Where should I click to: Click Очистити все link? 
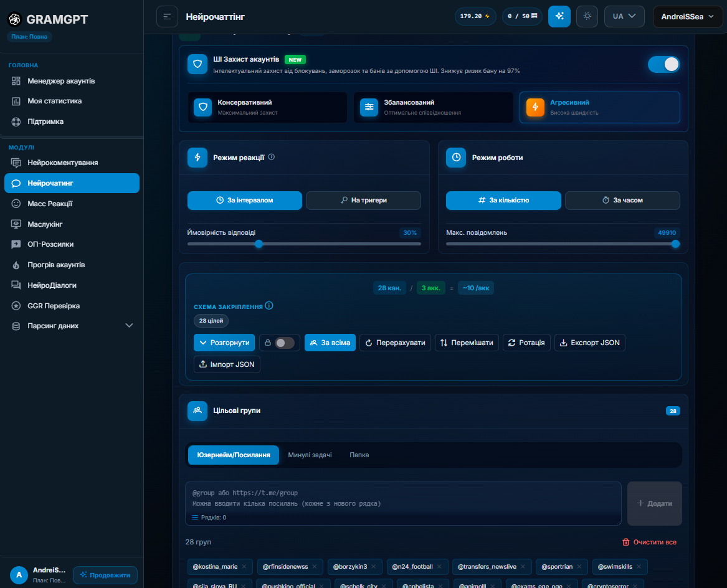(x=649, y=542)
